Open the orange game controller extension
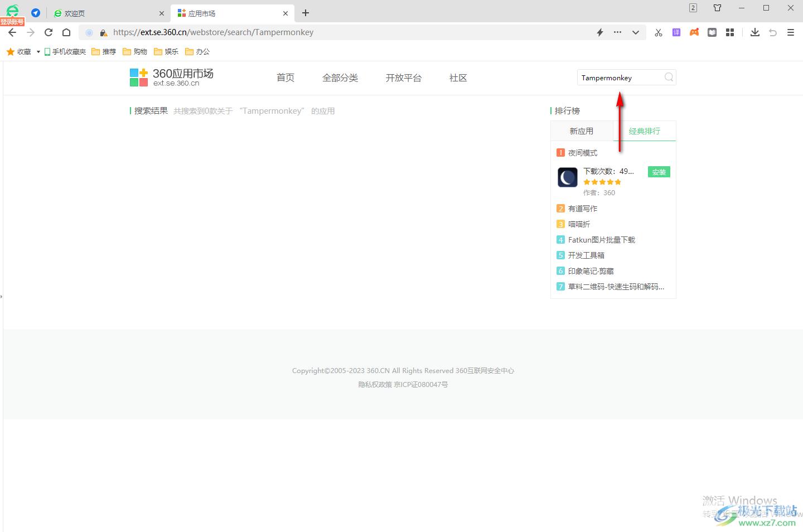 pos(694,32)
